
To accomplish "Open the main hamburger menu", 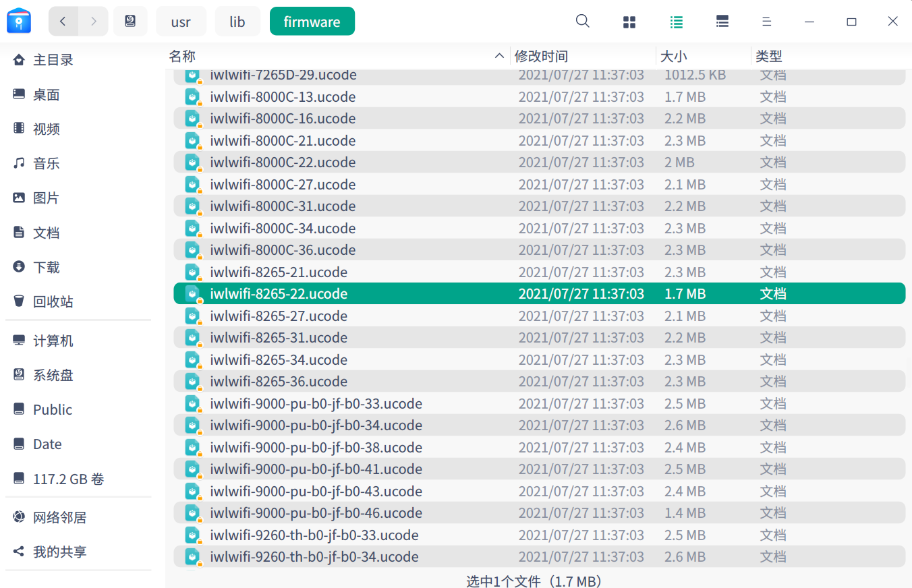I will (766, 22).
